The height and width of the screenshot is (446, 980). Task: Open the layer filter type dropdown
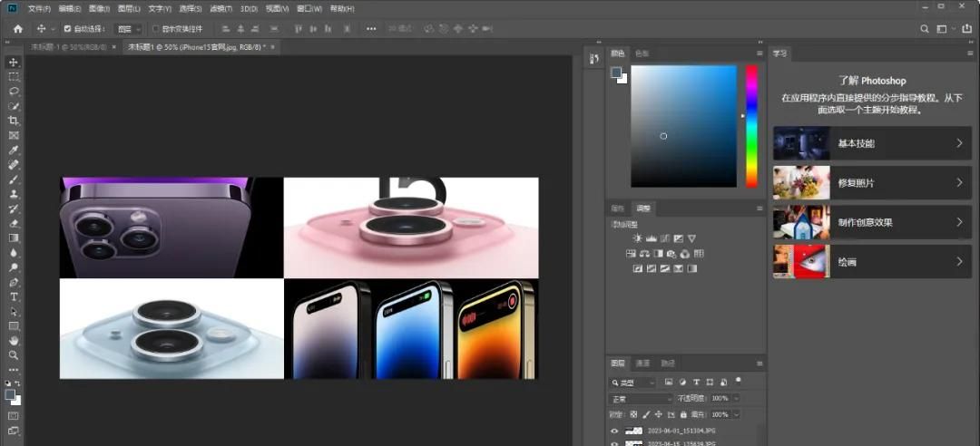[x=633, y=382]
